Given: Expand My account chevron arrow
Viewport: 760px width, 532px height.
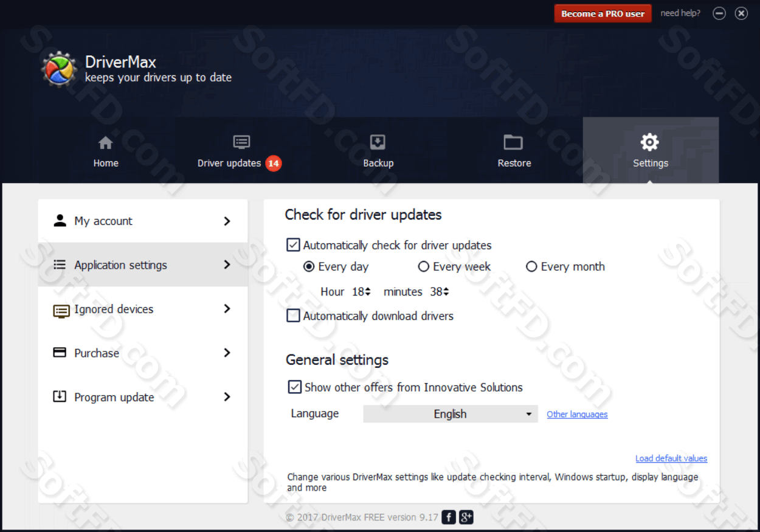Looking at the screenshot, I should (x=227, y=221).
